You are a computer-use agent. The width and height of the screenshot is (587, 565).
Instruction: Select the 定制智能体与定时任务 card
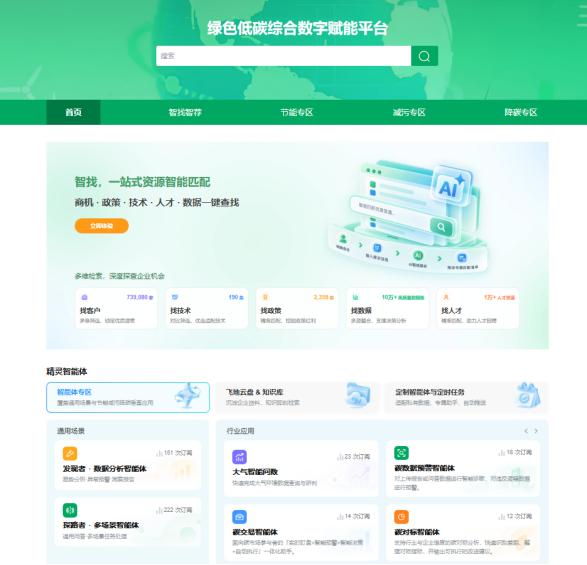[x=466, y=397]
